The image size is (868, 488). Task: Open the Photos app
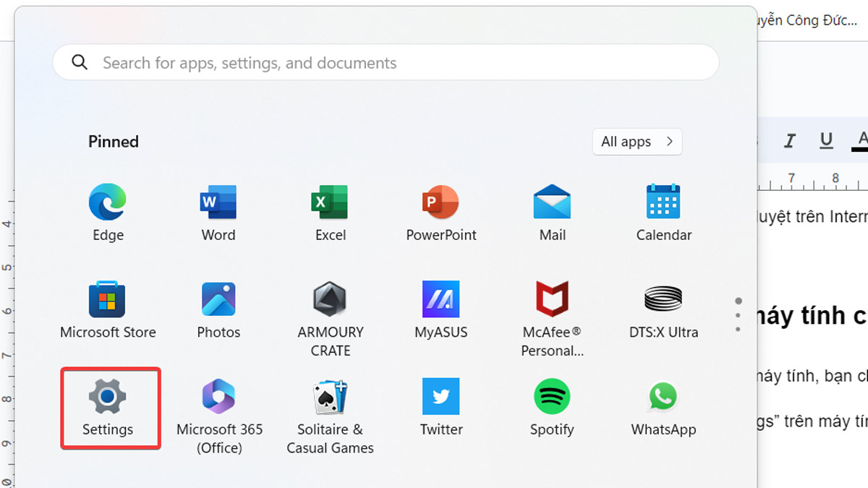pos(218,300)
